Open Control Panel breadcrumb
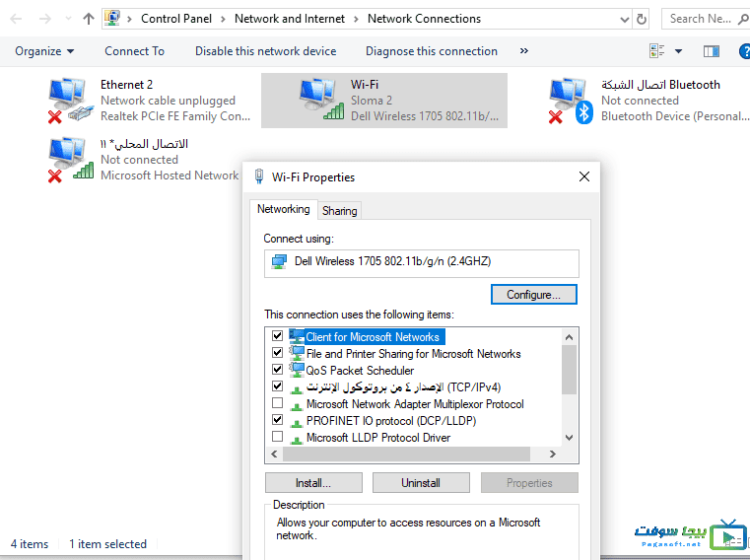Screen dimensions: 750x560 click(x=176, y=19)
